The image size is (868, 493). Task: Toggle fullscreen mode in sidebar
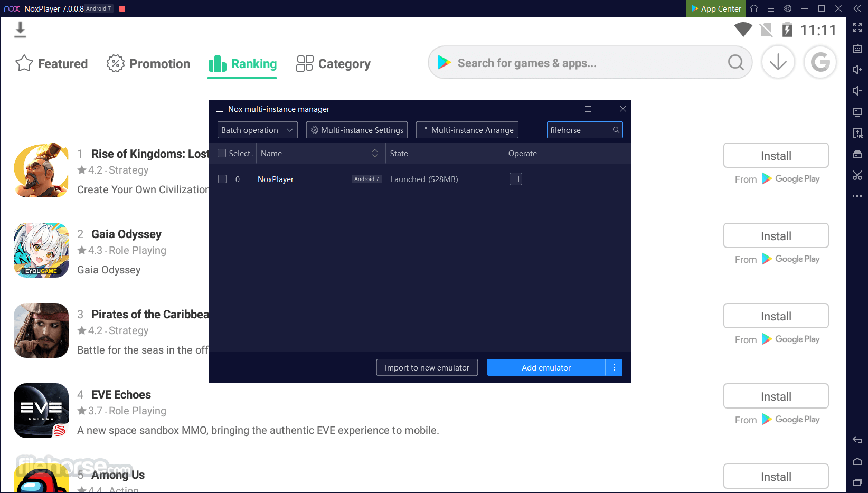click(857, 27)
